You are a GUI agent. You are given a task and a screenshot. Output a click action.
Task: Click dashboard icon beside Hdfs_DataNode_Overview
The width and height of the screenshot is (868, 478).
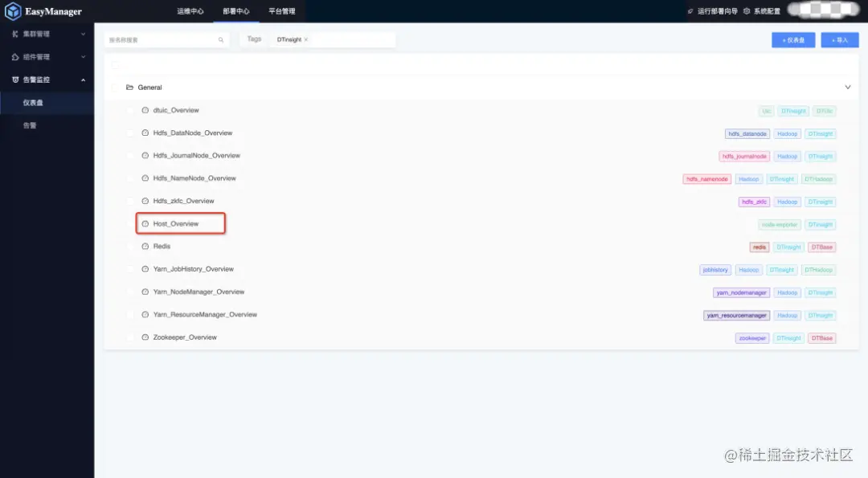point(145,133)
